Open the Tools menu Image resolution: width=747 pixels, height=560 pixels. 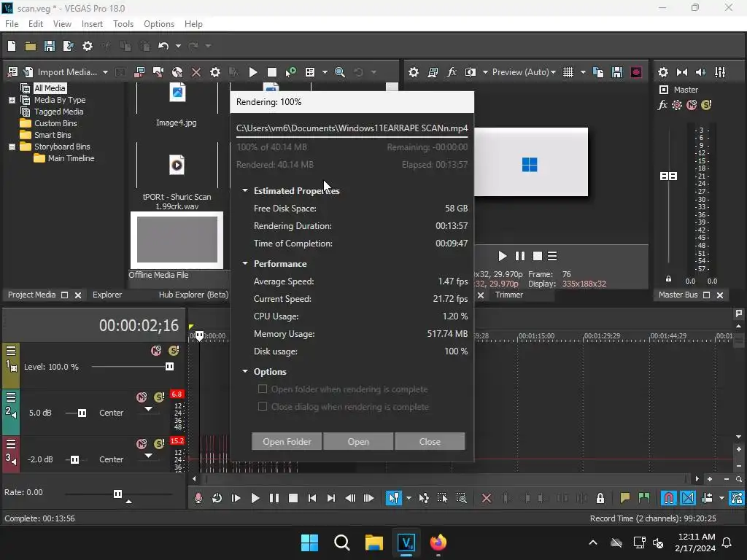click(x=123, y=24)
